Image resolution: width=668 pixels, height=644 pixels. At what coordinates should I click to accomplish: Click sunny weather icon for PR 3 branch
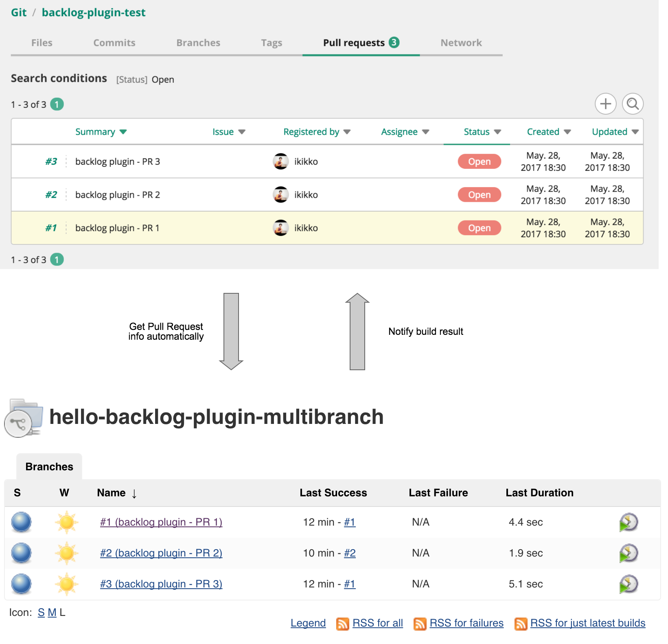(67, 584)
